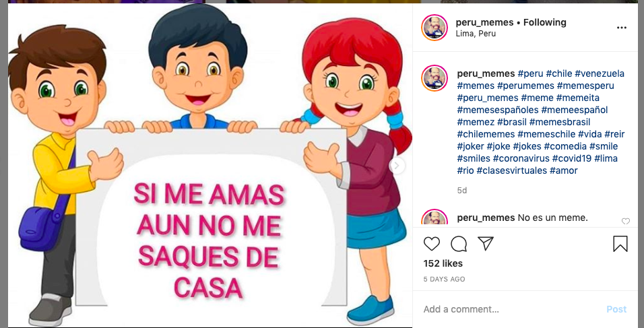Screen dimensions: 644x328
Task: Click the 5 DAYS AGO timestamp
Action: 444,279
